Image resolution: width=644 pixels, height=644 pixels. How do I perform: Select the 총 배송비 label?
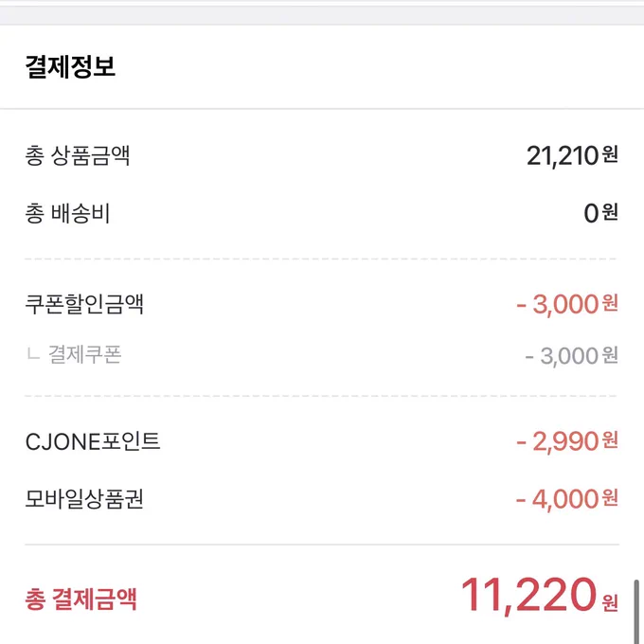point(67,213)
